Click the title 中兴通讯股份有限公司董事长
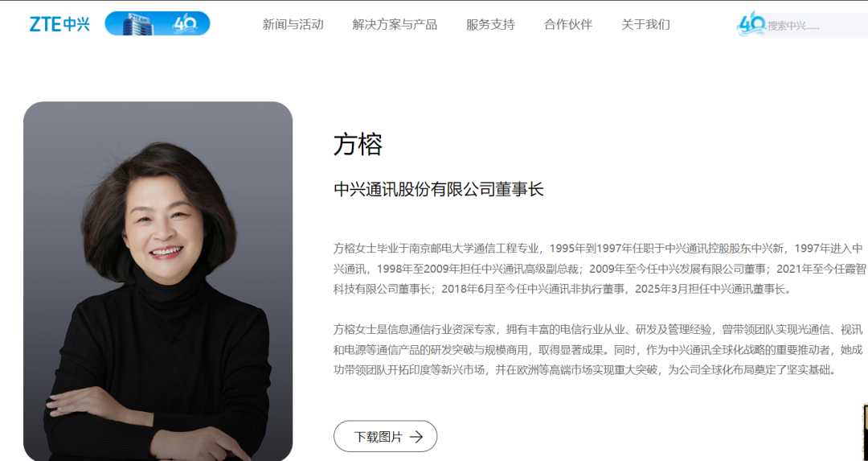868x461 pixels. 439,190
